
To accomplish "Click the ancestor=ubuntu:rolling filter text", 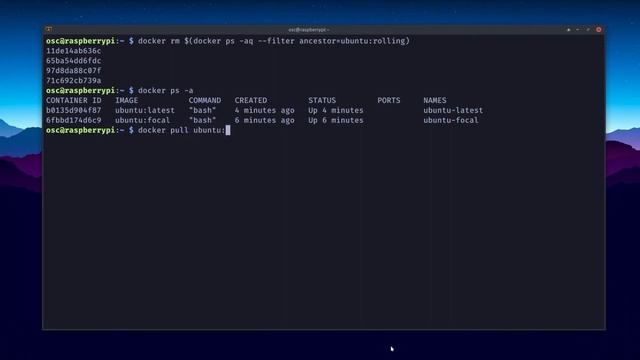I will 352,41.
